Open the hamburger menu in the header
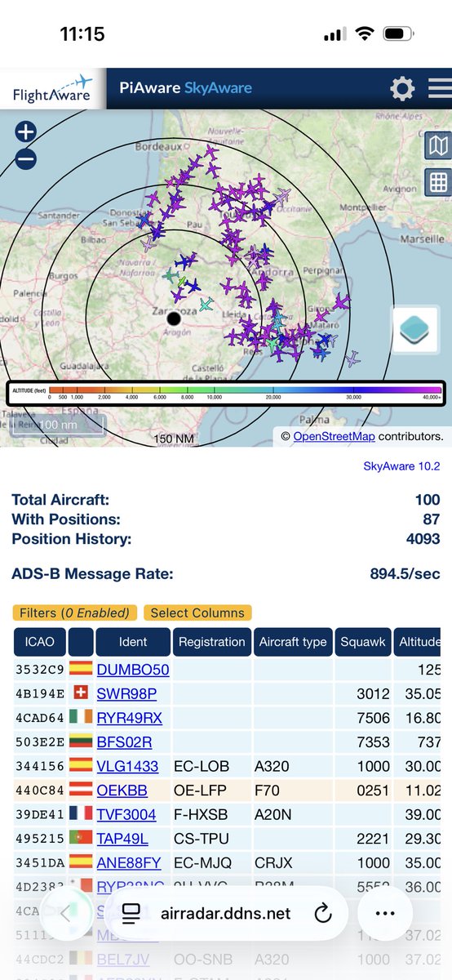452x980 pixels. click(441, 89)
